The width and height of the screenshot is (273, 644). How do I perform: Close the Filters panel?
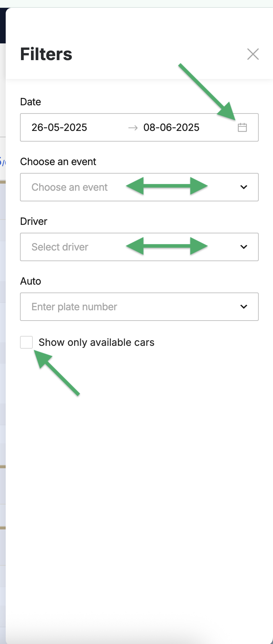coord(253,54)
